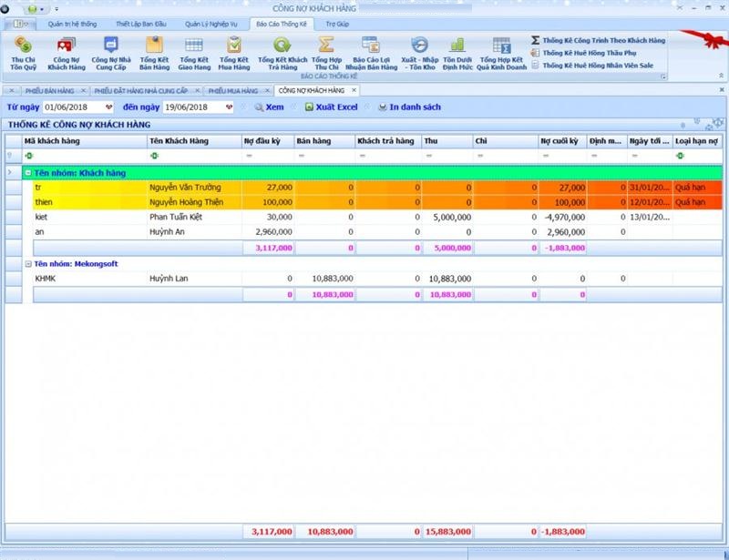Open Công Nợ Nhà Cung Cấp report
729x560 pixels.
(110, 51)
